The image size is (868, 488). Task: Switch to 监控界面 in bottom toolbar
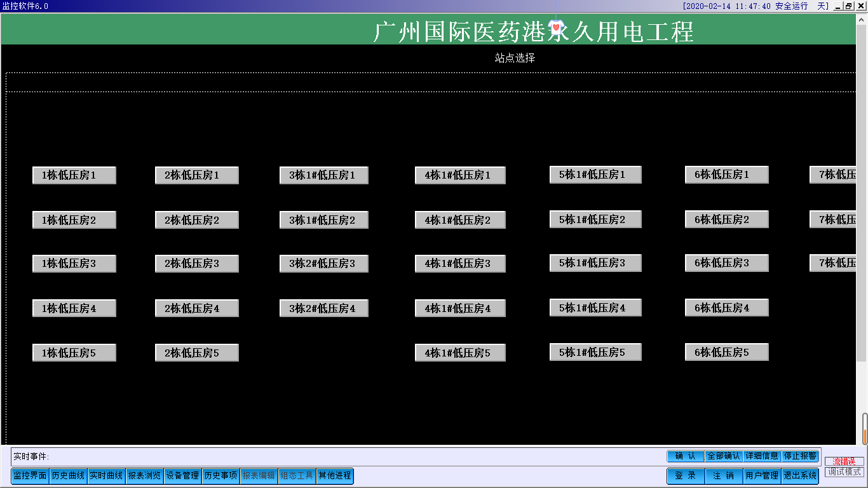tap(31, 476)
